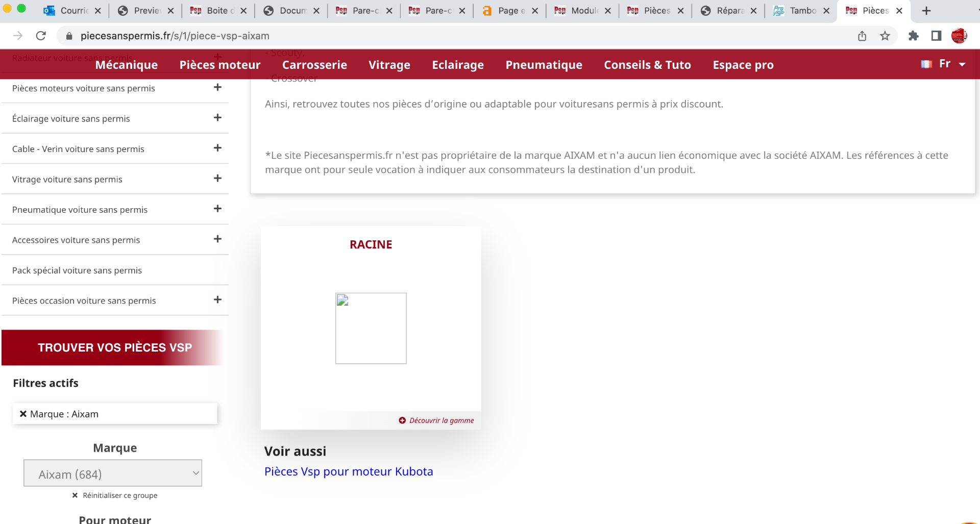
Task: Open the extensions puzzle icon
Action: tap(914, 36)
